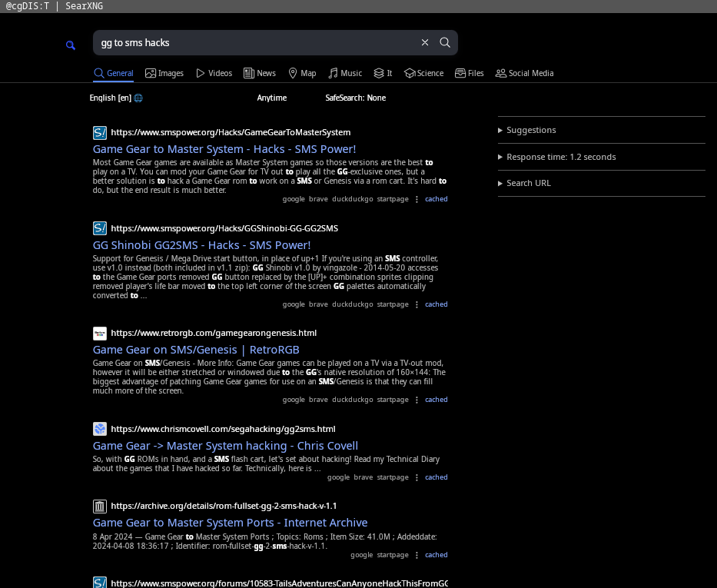Viewport: 717px width, 588px height.
Task: Click the title bar text SearXNG
Action: (x=84, y=6)
